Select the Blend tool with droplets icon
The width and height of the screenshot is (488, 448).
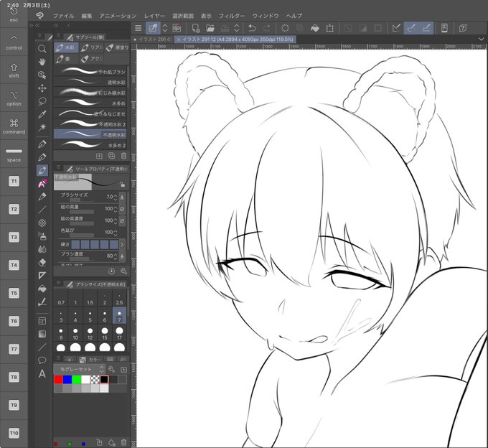click(42, 249)
